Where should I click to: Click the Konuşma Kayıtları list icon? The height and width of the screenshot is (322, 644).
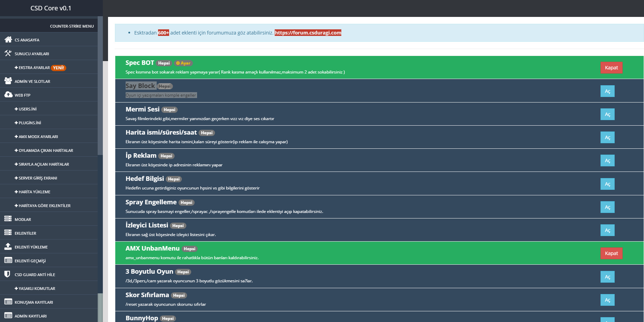(x=8, y=302)
